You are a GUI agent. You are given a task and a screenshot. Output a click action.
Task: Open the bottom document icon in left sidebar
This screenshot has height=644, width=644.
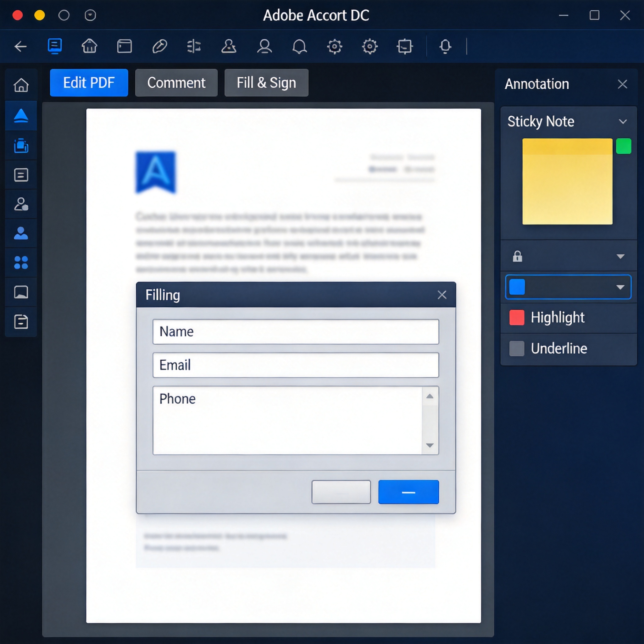pos(21,322)
